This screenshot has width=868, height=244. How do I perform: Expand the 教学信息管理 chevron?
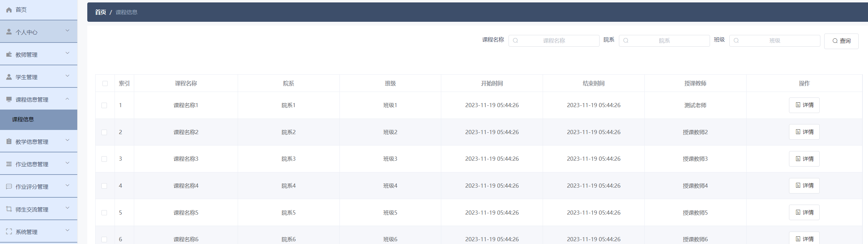(x=68, y=140)
